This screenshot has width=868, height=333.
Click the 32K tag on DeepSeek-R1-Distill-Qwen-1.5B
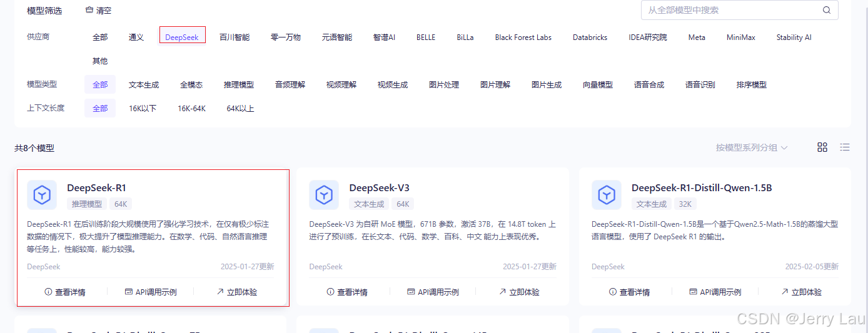tap(685, 204)
